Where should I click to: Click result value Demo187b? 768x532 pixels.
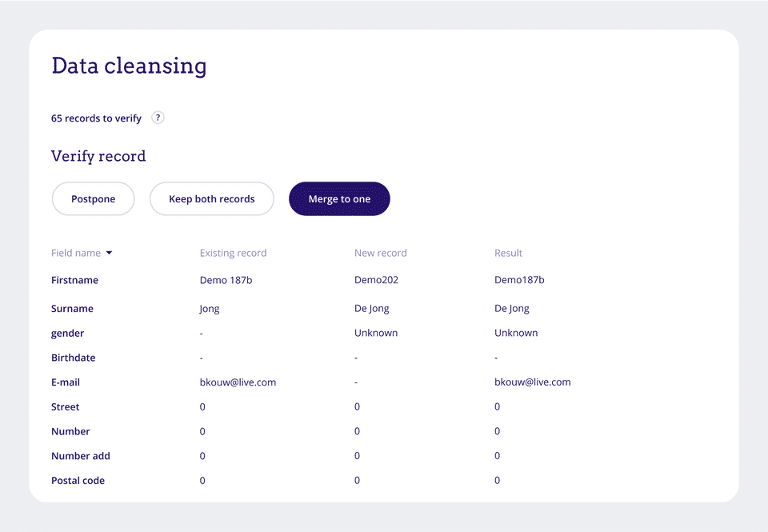click(x=519, y=280)
